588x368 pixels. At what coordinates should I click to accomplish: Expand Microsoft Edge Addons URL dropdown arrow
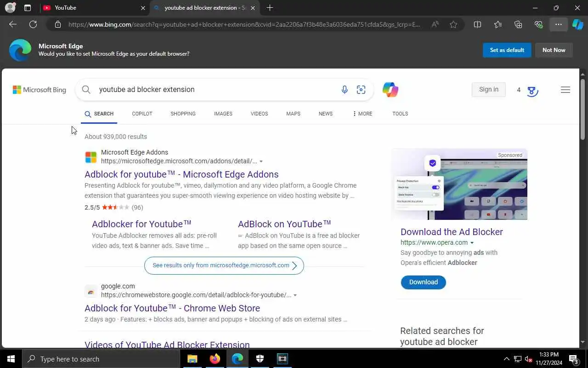261,161
